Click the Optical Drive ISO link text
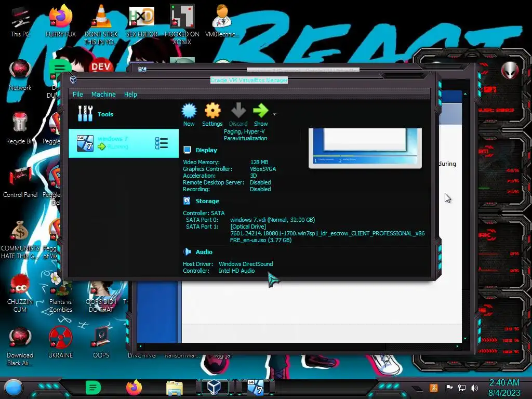The image size is (532, 399). pos(327,233)
